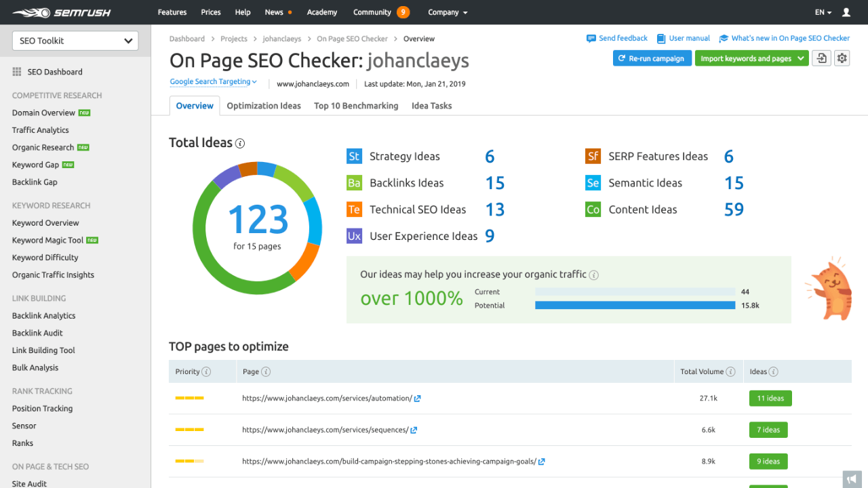The height and width of the screenshot is (488, 868).
Task: Open Keyword Magic Tool in sidebar
Action: pyautogui.click(x=47, y=241)
